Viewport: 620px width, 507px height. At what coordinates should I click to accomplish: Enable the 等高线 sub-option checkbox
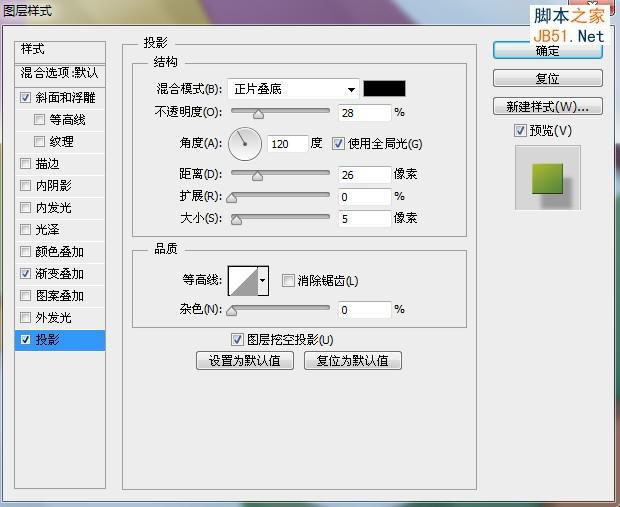[x=39, y=119]
